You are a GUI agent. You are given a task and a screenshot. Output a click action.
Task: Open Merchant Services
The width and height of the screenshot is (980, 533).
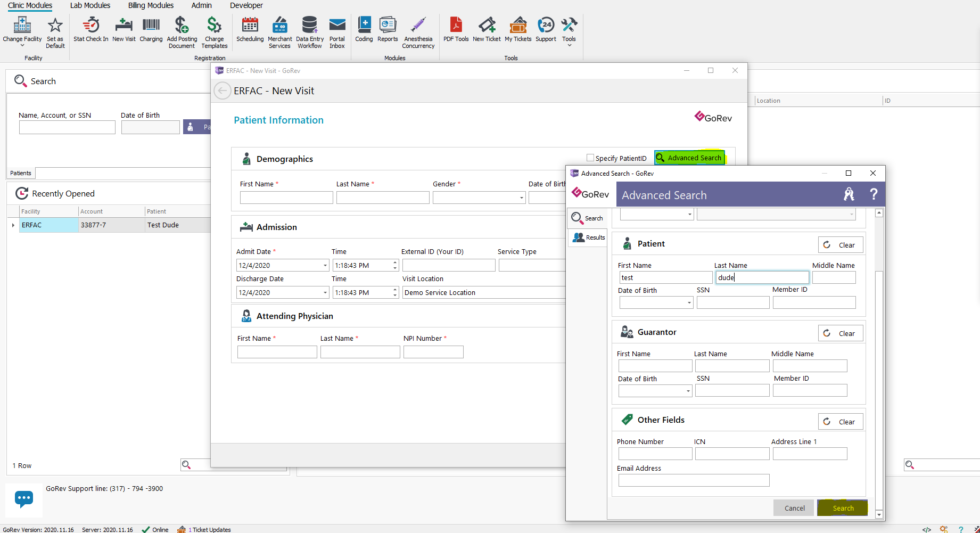pos(280,32)
